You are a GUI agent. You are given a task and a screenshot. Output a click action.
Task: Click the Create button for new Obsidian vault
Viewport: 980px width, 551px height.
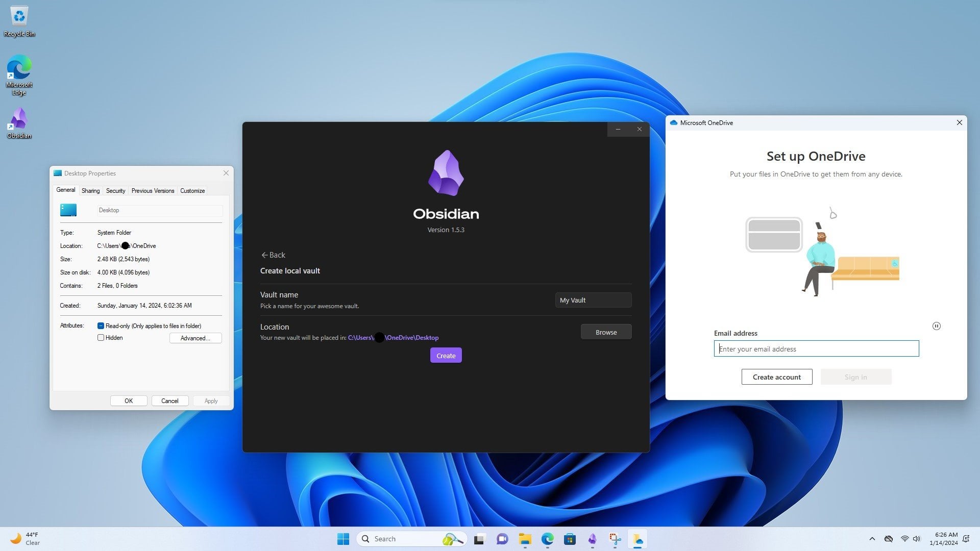tap(446, 355)
